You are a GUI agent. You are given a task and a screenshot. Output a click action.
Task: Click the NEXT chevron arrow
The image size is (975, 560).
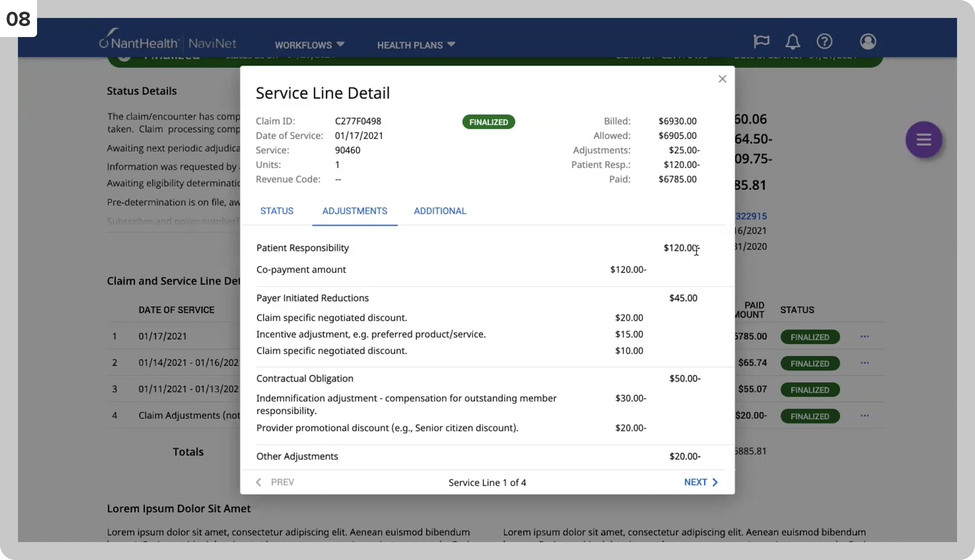click(x=715, y=482)
